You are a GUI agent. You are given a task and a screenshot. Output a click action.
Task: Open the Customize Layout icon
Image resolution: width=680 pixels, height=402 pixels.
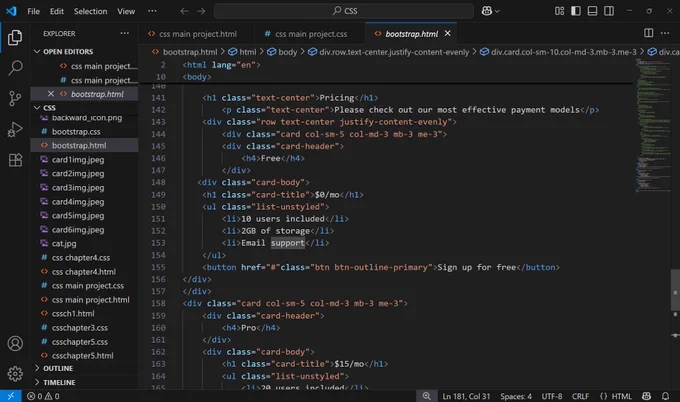click(559, 11)
